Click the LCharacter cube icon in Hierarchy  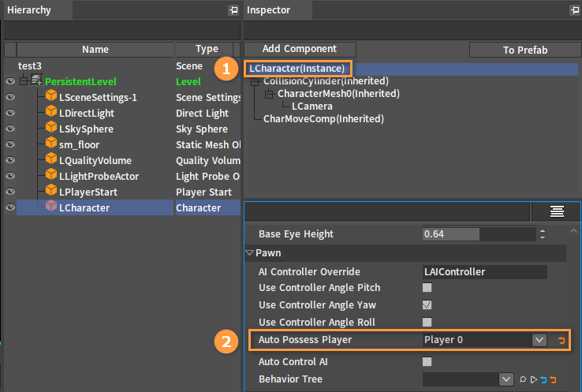[x=51, y=207]
